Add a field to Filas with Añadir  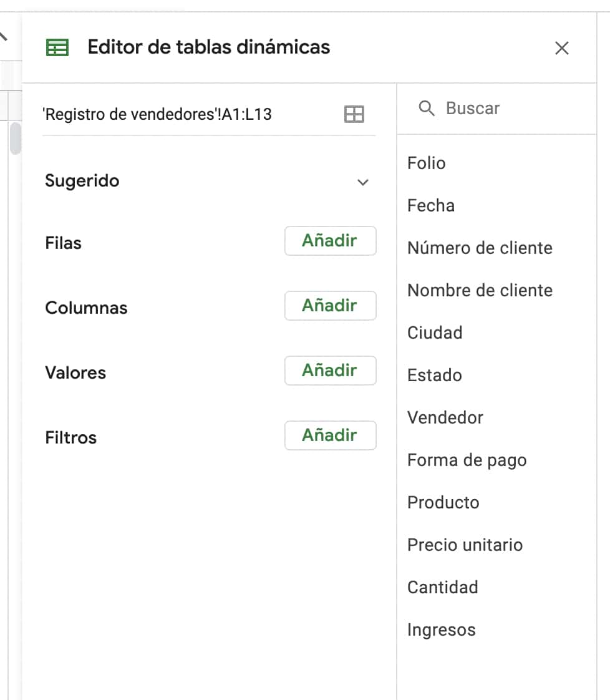pos(330,241)
